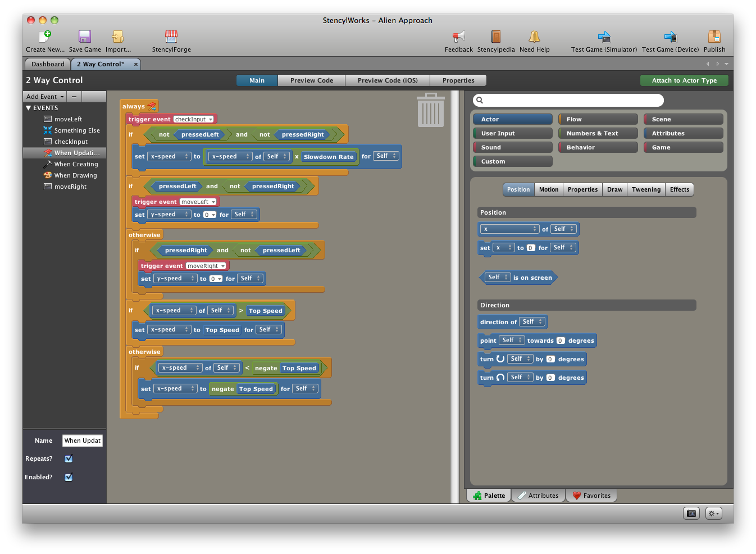The width and height of the screenshot is (756, 554).
Task: Select the Motion palette subtab
Action: (x=549, y=189)
